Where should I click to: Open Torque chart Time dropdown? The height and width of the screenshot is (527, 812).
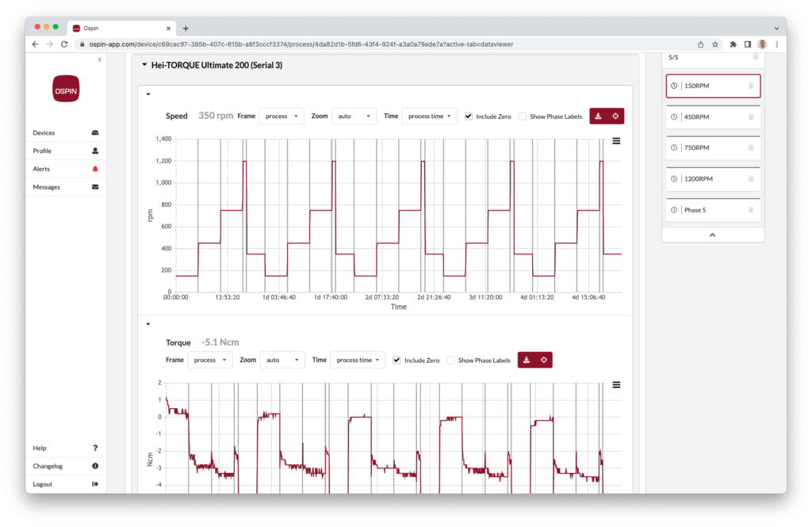[x=358, y=360]
